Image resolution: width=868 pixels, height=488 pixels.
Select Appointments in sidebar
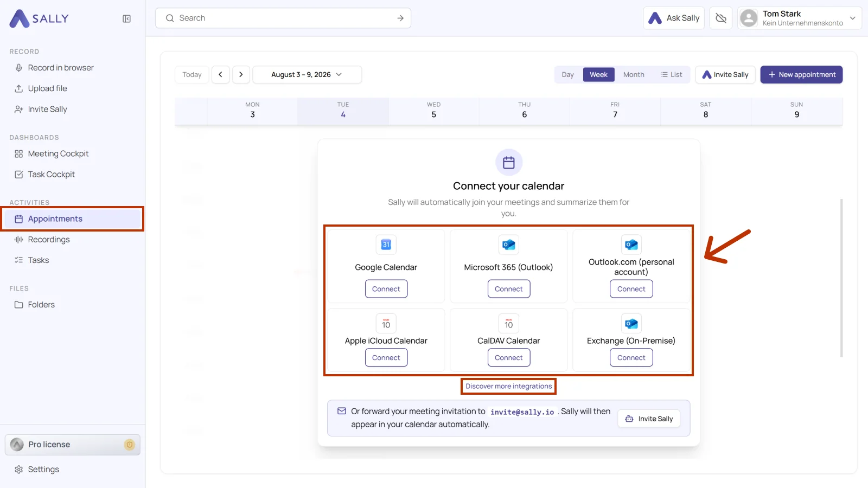click(x=72, y=219)
